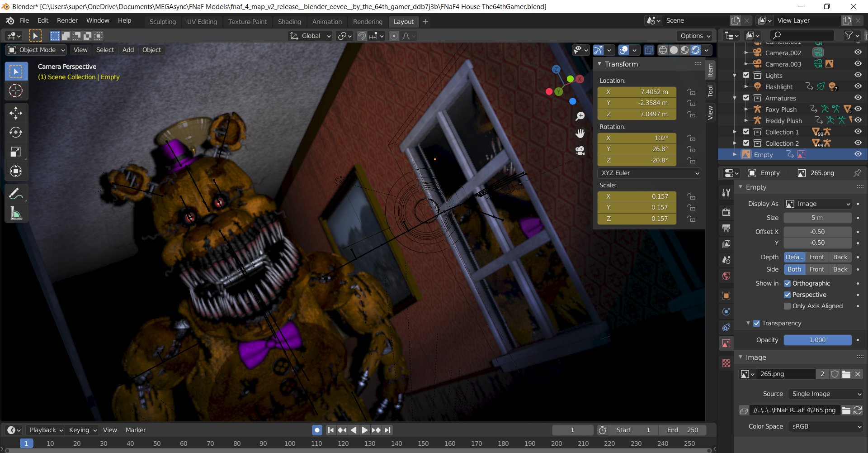Open the Physics properties tab
Screen dimensions: 868x453
(726, 312)
